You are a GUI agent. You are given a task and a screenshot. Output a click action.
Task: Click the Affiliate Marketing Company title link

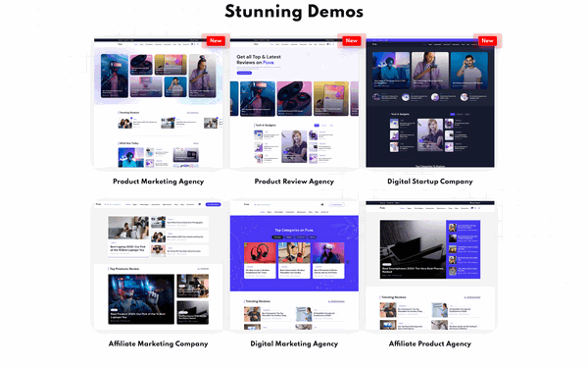158,343
